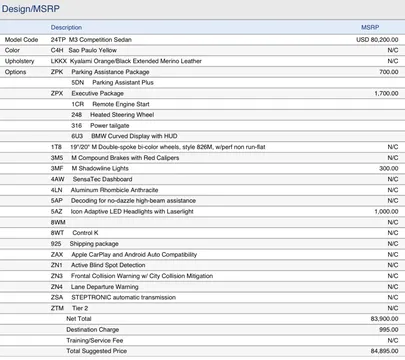Select the Total Suggested Price value
405x360 pixels.
tap(384, 351)
